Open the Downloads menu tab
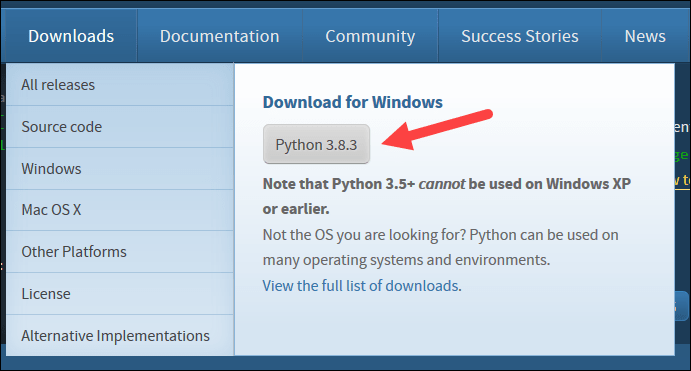The image size is (691, 371). pyautogui.click(x=71, y=36)
